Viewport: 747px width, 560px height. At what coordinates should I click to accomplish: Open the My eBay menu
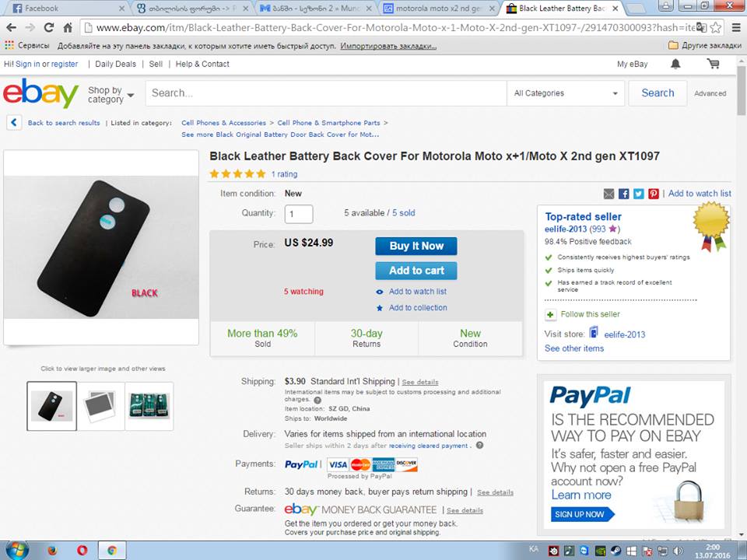632,64
